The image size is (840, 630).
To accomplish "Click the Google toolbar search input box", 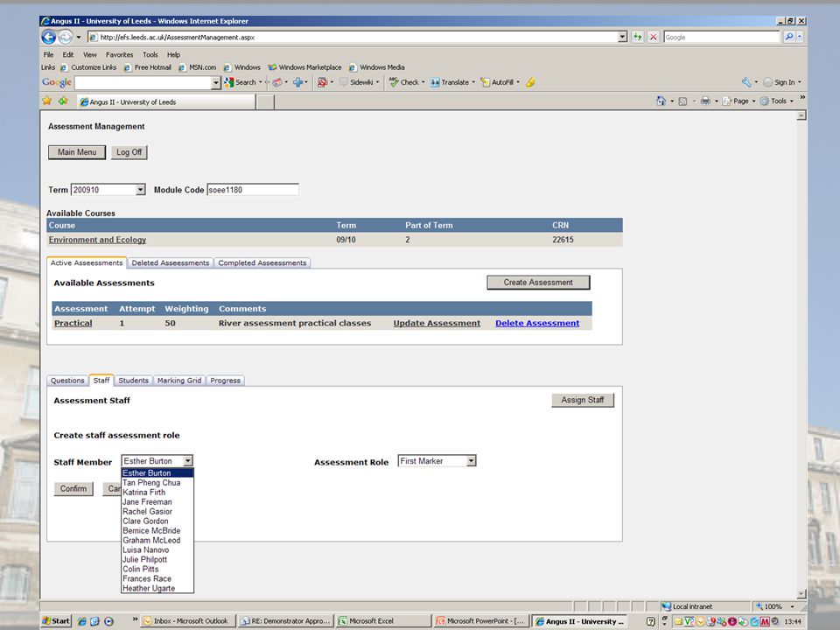I will pyautogui.click(x=143, y=82).
